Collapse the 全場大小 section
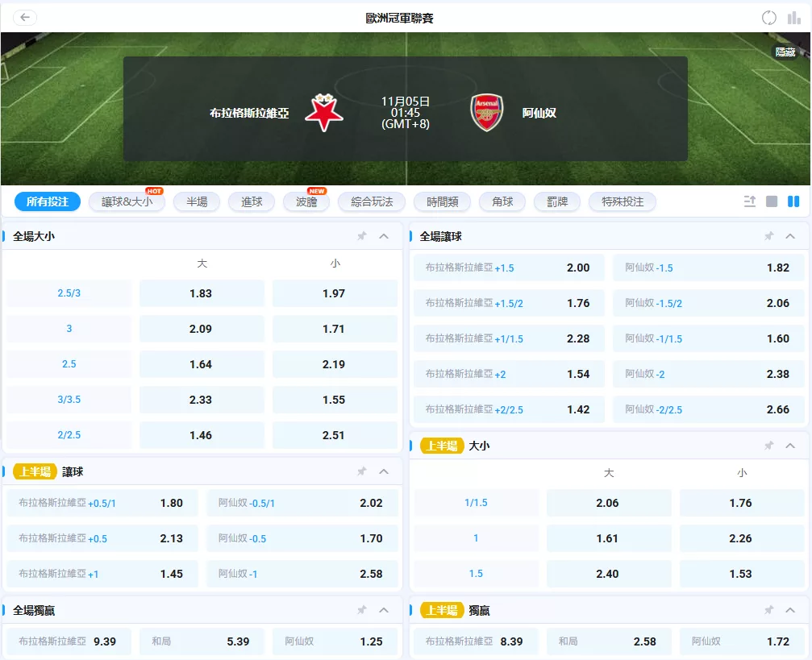The image size is (812, 660). tap(384, 236)
